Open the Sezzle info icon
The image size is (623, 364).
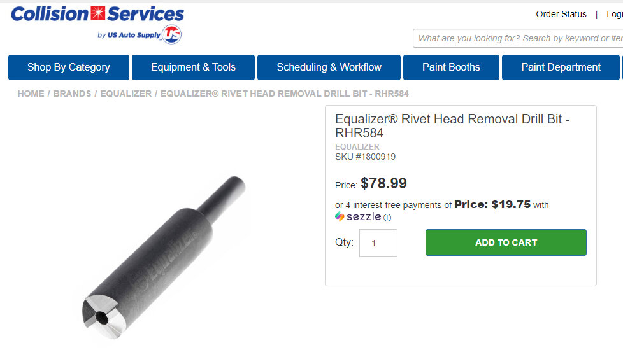387,218
